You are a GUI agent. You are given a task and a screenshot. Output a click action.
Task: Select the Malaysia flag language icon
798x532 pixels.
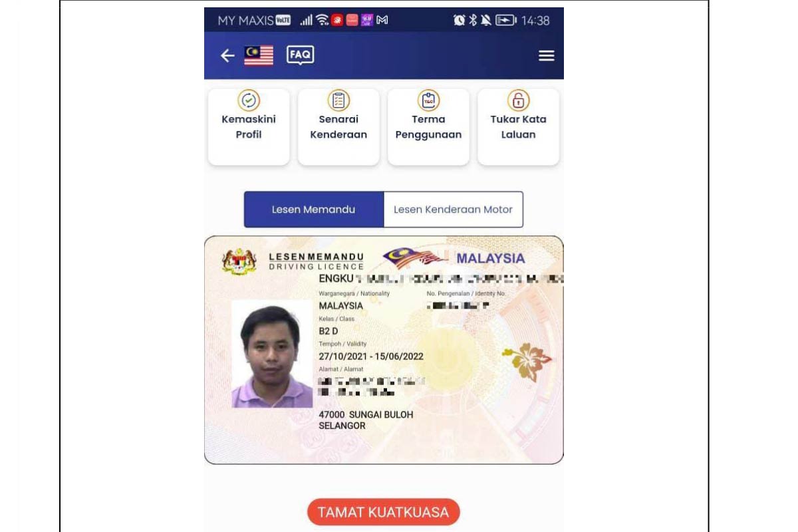(259, 56)
